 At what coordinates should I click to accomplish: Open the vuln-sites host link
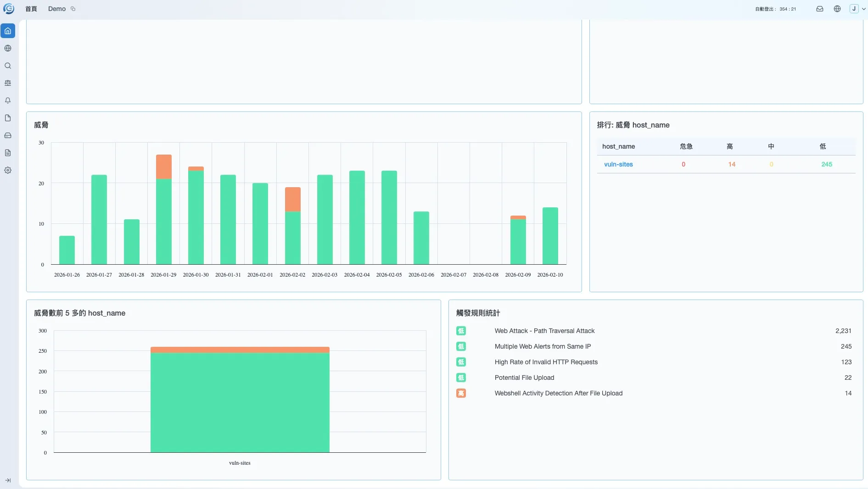pyautogui.click(x=618, y=164)
